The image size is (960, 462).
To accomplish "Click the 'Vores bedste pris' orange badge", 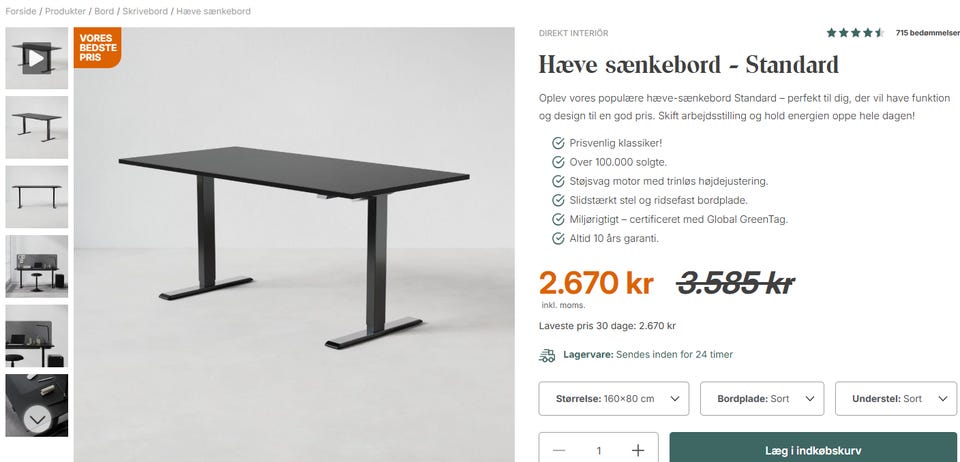I will tap(97, 47).
